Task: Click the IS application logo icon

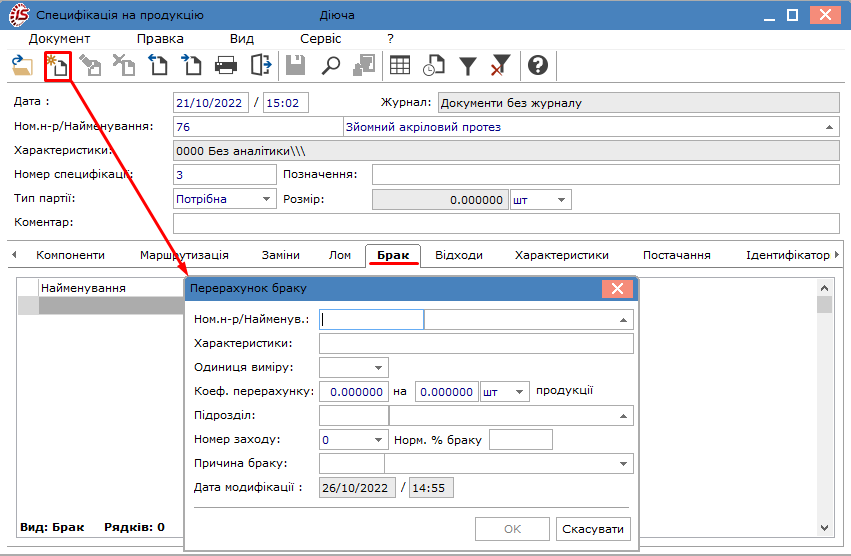Action: pos(18,15)
